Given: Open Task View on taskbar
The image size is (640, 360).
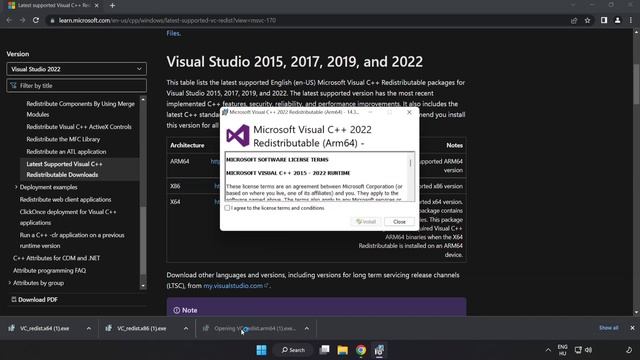Looking at the screenshot, I should click(x=324, y=350).
